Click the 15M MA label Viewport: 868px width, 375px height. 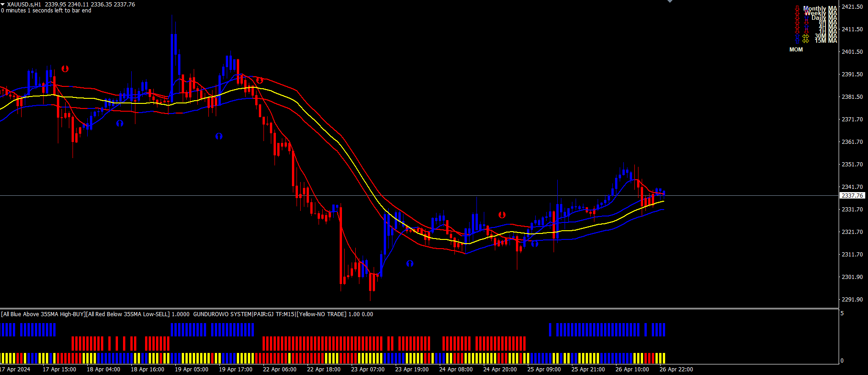click(826, 41)
